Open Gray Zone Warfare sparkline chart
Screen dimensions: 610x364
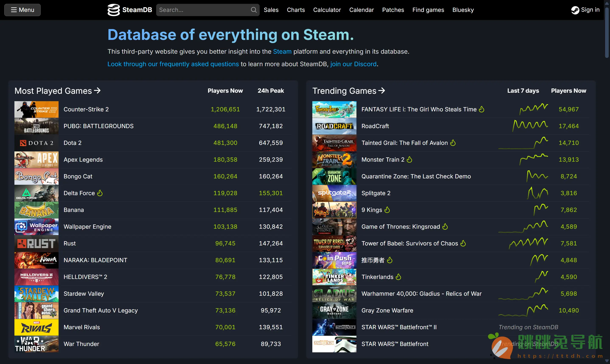523,310
